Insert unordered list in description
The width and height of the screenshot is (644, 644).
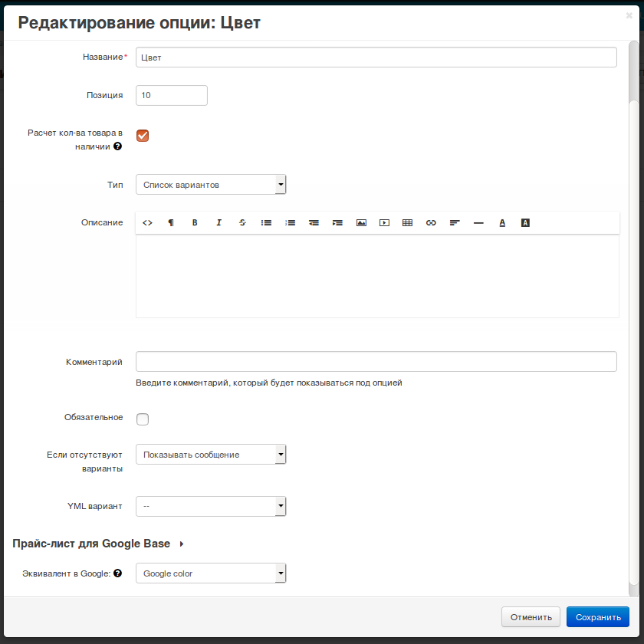266,222
